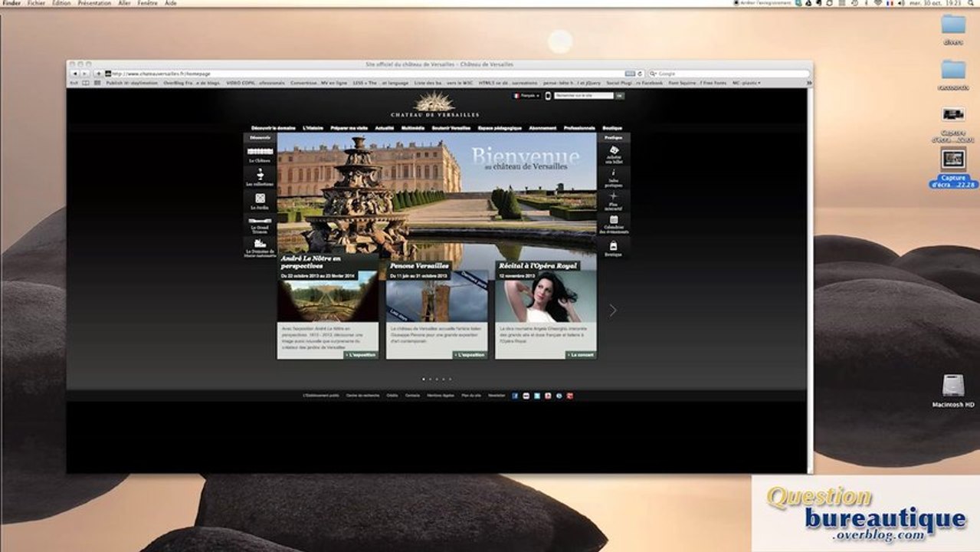980x552 pixels.
Task: Open Espace pédagogique nav item
Action: pos(500,128)
